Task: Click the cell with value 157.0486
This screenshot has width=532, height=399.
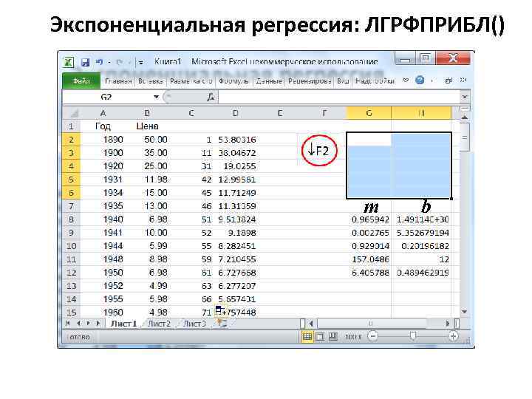Action: [369, 259]
